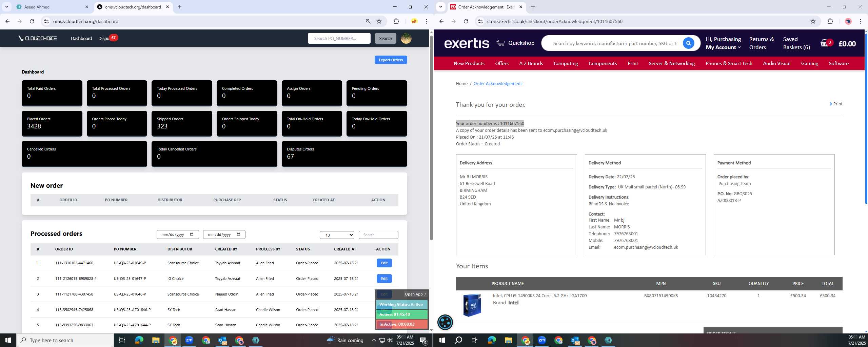Open a new tab in the left browser

click(180, 7)
